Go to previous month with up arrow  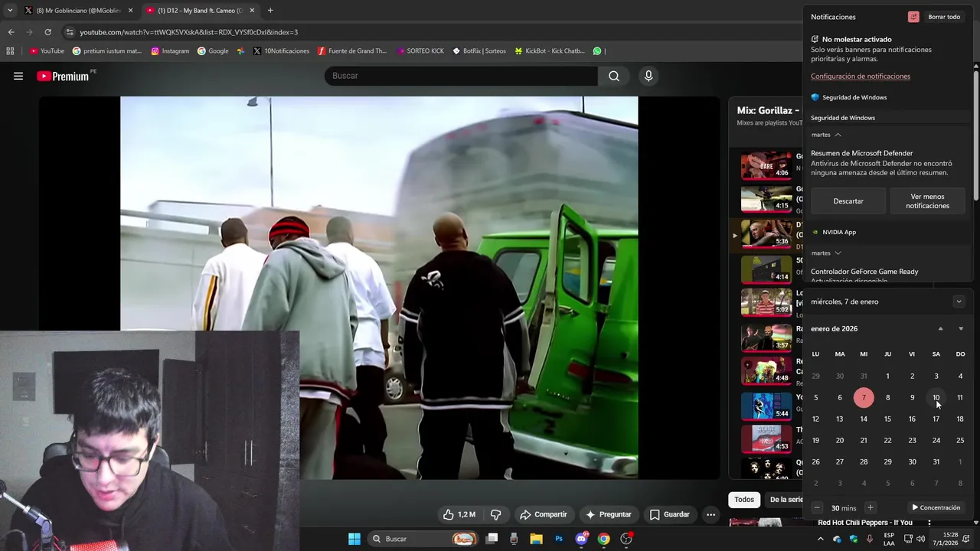point(940,329)
